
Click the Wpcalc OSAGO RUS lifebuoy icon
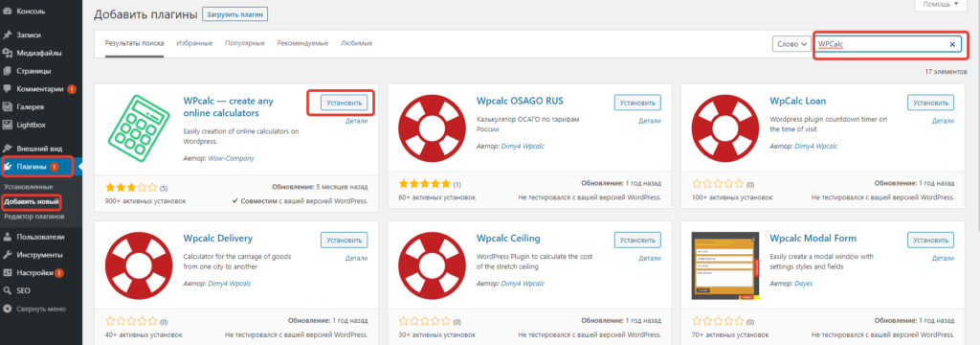click(x=432, y=129)
